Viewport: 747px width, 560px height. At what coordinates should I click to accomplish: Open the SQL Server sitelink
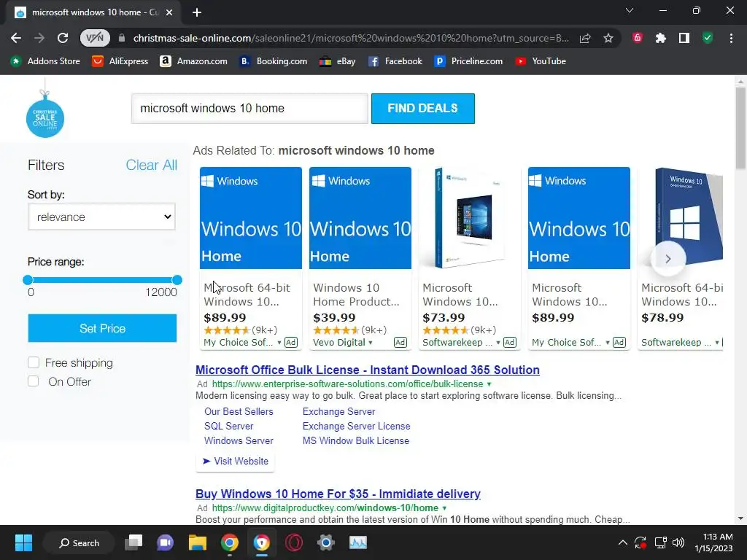point(228,426)
